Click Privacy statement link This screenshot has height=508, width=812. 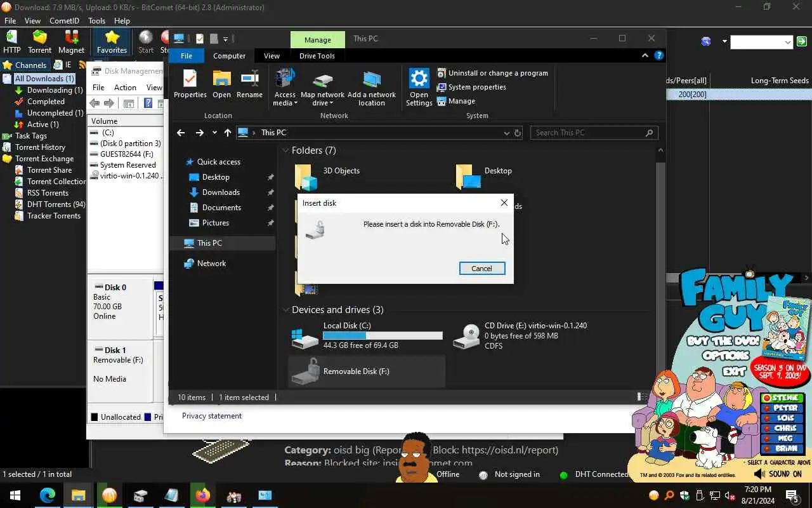[x=212, y=416]
